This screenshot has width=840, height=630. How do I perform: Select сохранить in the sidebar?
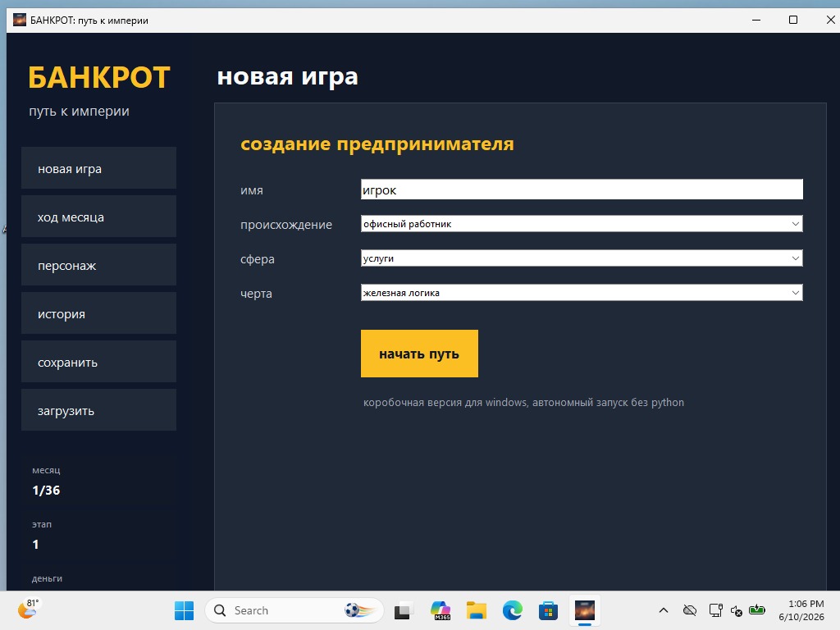pyautogui.click(x=98, y=362)
